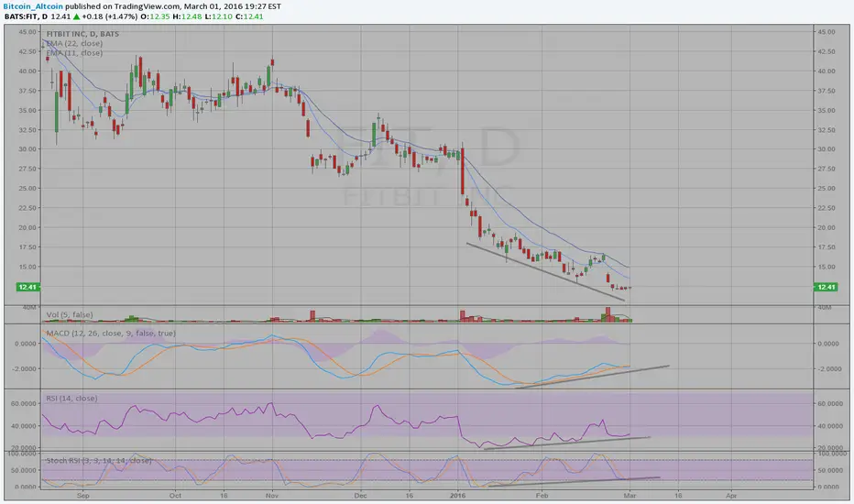Click the +0.18 (+1.47%) change value
Screen dimensions: 854x504
110,16
